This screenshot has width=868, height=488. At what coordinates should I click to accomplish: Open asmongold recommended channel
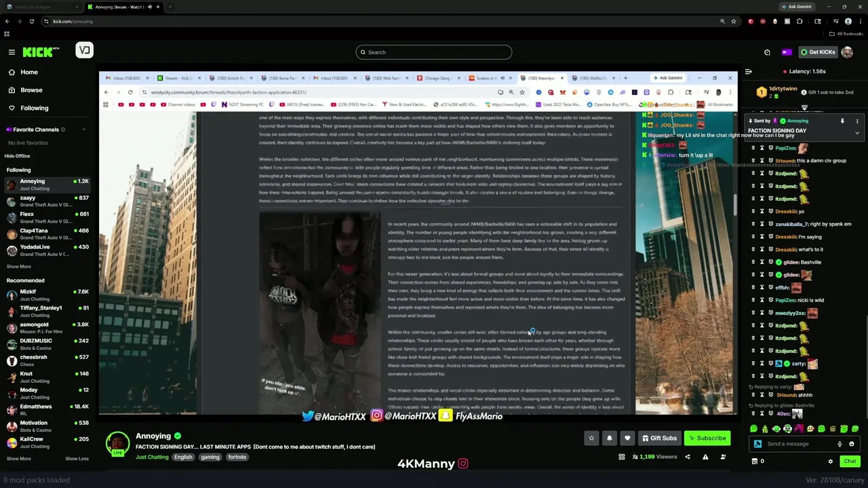click(x=47, y=328)
